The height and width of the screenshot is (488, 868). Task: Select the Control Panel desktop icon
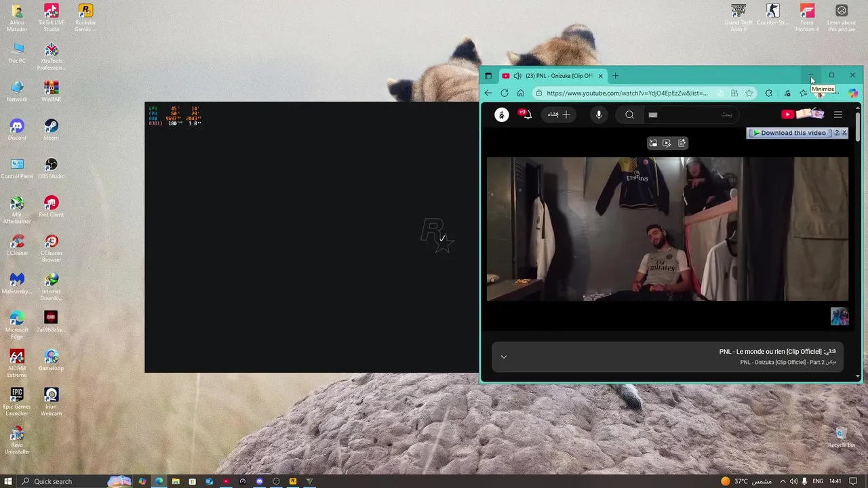point(17,169)
